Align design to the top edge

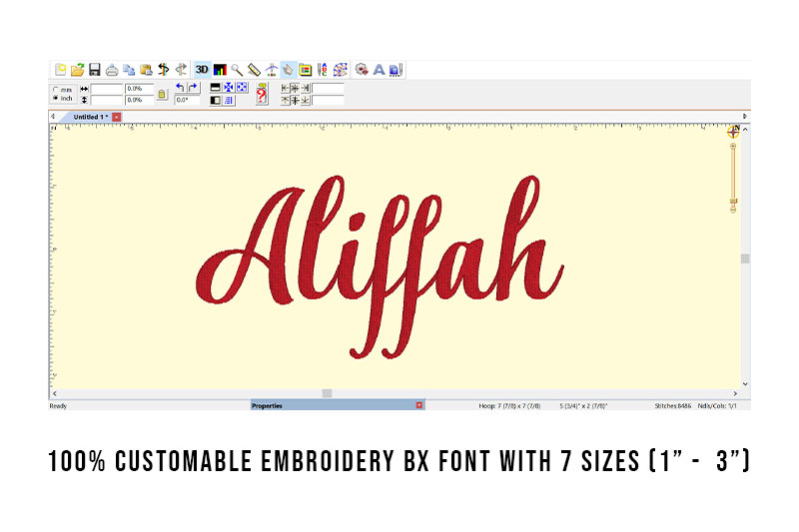(x=285, y=100)
